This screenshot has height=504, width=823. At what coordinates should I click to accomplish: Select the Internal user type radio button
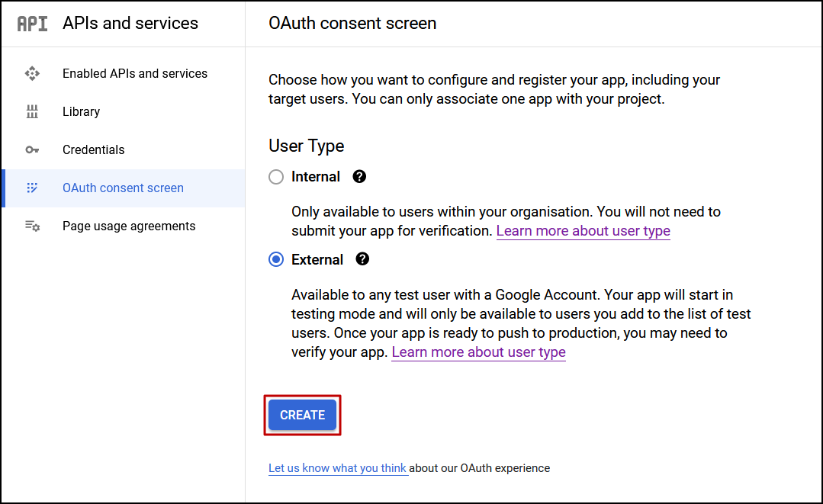click(275, 176)
